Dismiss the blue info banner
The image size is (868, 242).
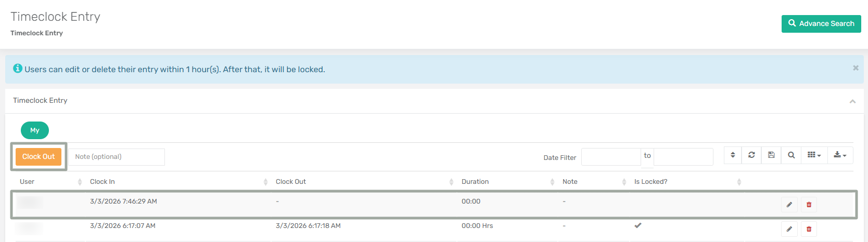[x=856, y=68]
